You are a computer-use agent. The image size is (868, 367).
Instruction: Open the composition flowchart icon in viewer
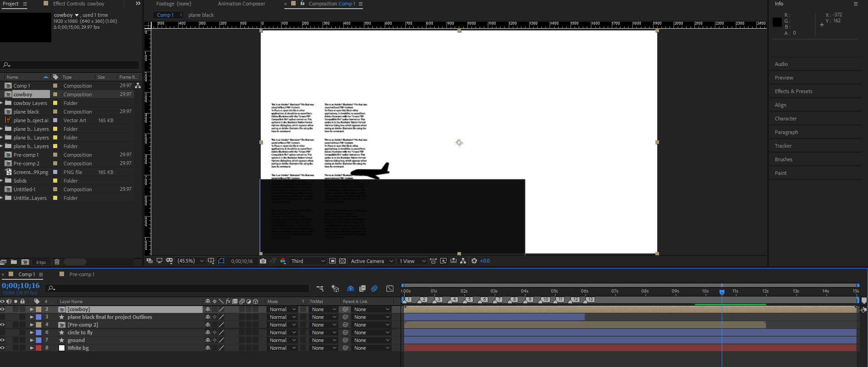[x=463, y=261]
